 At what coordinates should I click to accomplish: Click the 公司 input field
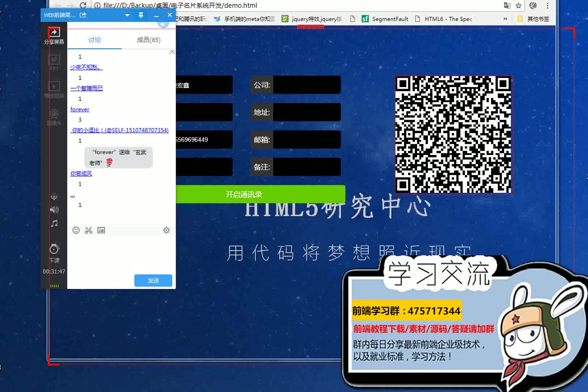(307, 85)
